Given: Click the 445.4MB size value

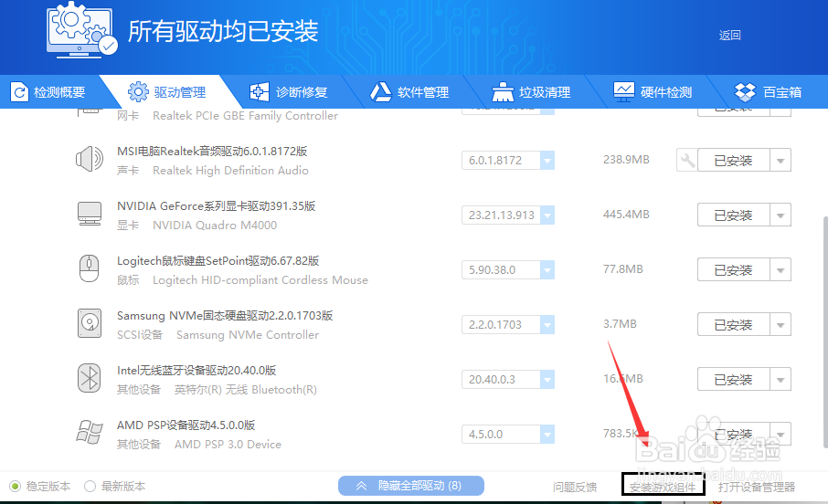Looking at the screenshot, I should (626, 215).
